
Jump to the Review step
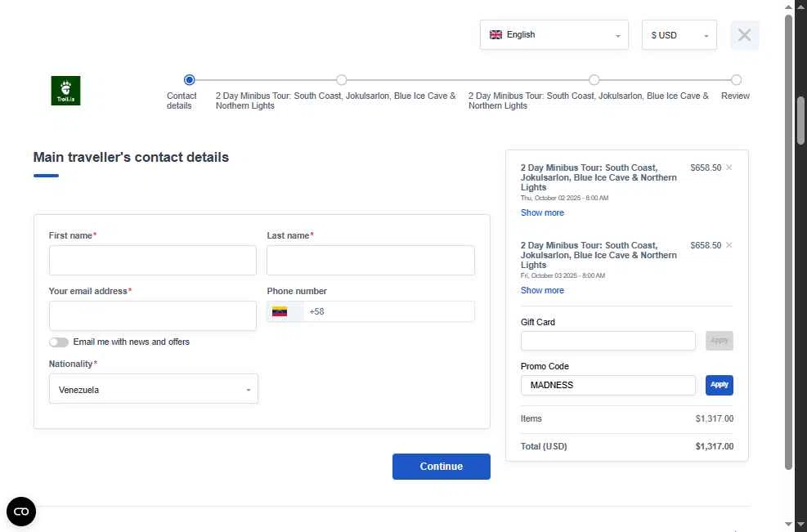[x=736, y=80]
